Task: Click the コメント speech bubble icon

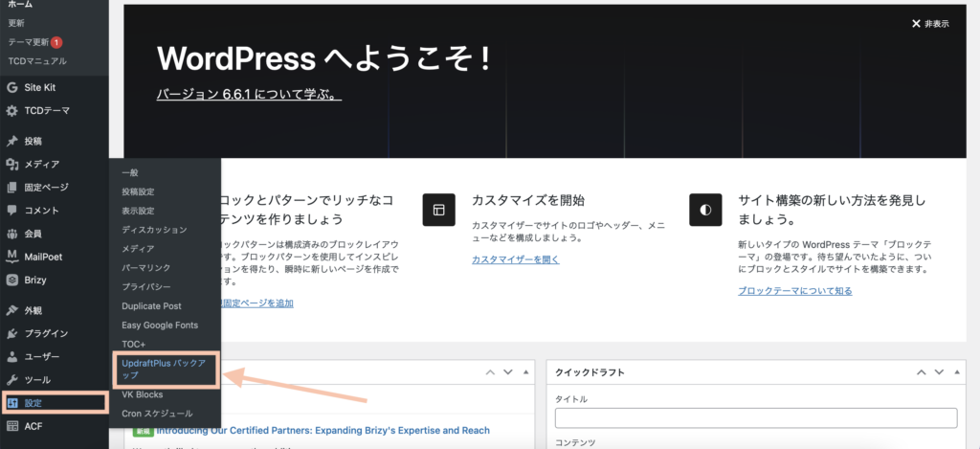Action: (x=11, y=211)
